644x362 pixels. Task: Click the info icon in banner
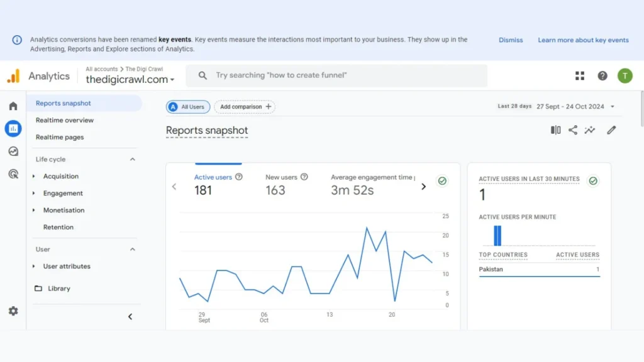click(x=17, y=40)
